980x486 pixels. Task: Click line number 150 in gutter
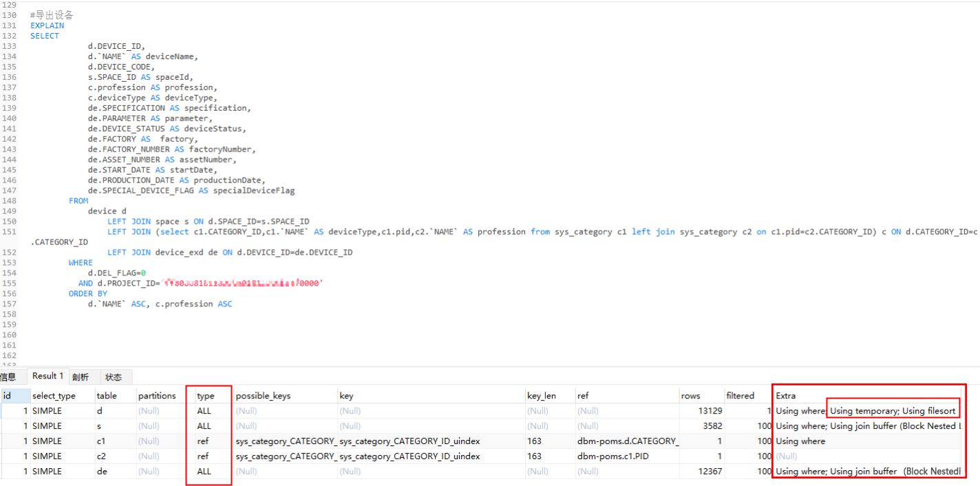(x=9, y=222)
